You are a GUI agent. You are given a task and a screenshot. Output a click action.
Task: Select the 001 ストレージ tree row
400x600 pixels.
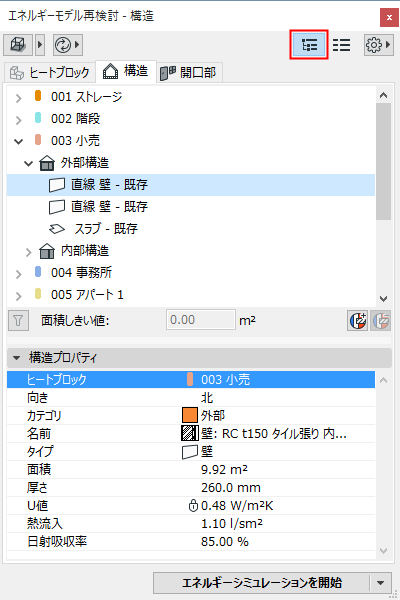pyautogui.click(x=191, y=97)
